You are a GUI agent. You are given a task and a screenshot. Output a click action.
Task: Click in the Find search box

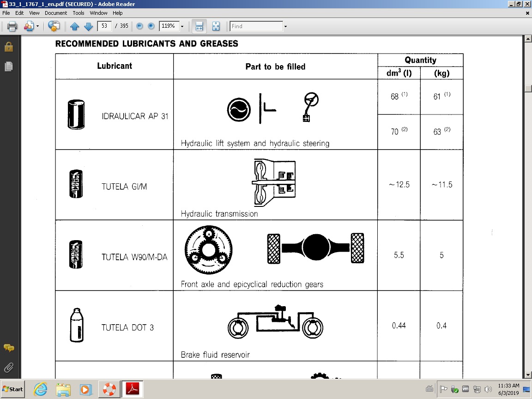256,26
